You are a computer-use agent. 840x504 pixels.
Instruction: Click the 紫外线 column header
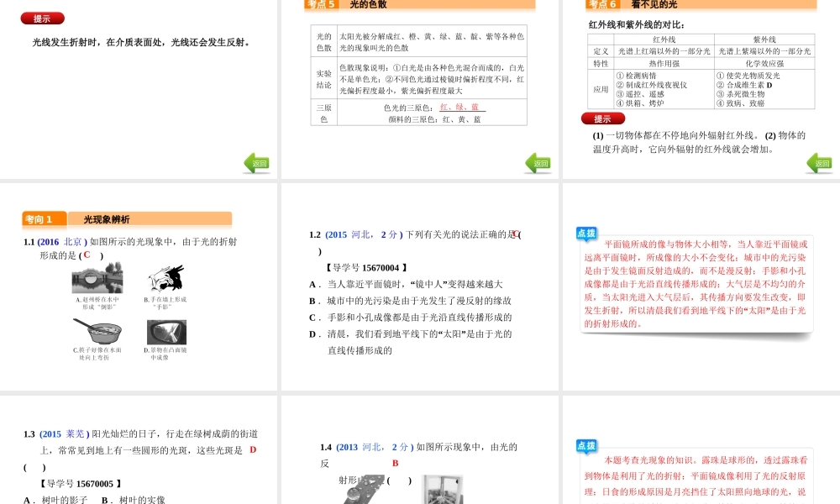(x=764, y=39)
